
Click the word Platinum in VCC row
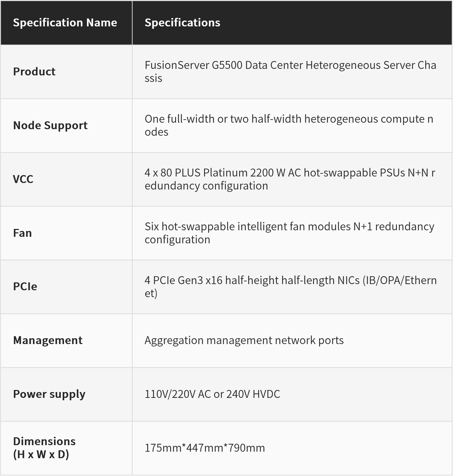225,173
